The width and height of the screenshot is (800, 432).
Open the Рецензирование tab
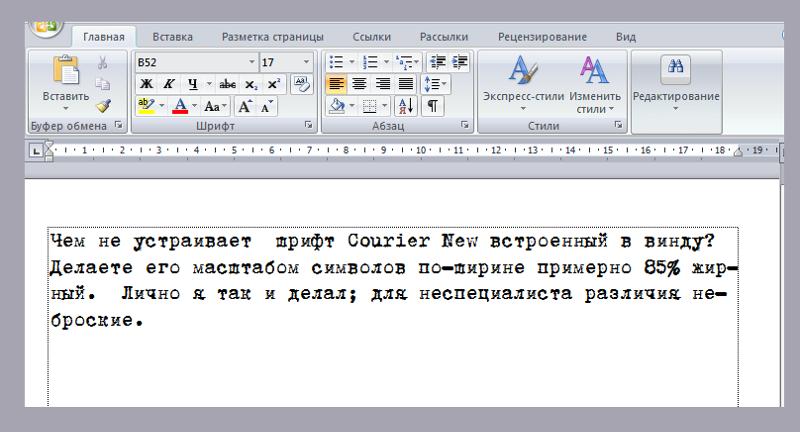point(542,37)
